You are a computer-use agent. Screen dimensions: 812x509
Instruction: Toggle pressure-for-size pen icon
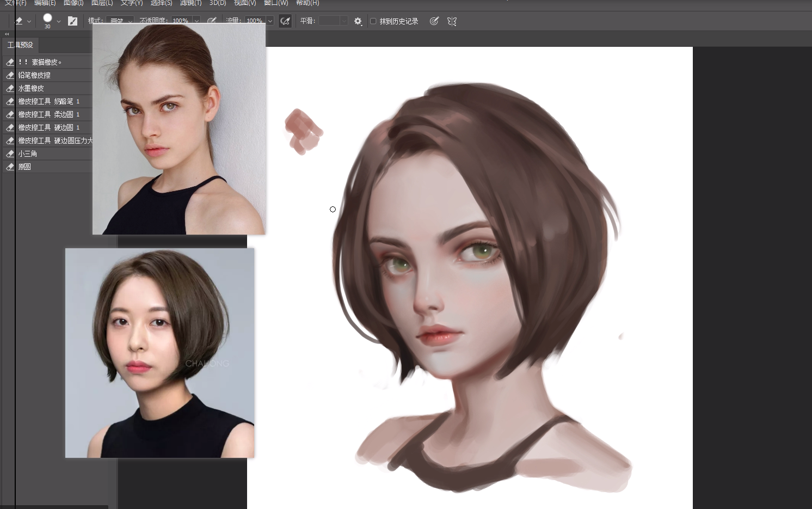tap(434, 21)
